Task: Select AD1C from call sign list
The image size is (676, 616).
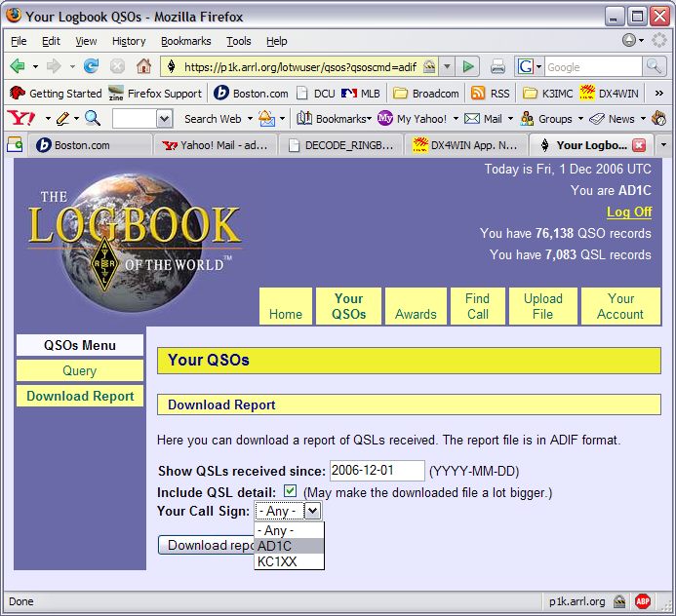Action: tap(275, 546)
